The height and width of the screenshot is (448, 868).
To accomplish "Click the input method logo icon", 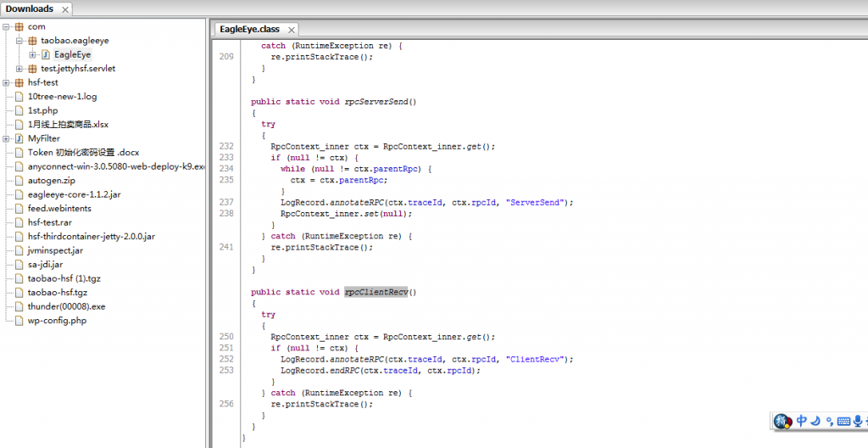I will tap(782, 422).
